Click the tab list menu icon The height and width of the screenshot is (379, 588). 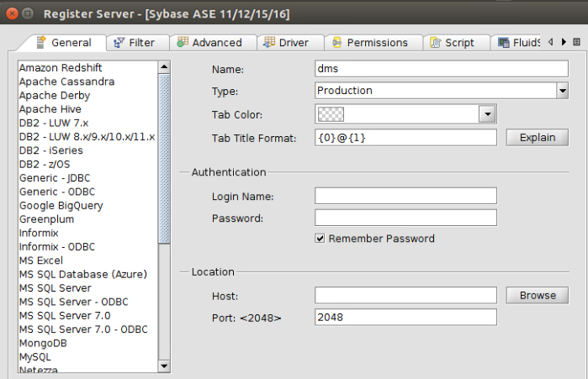point(576,42)
